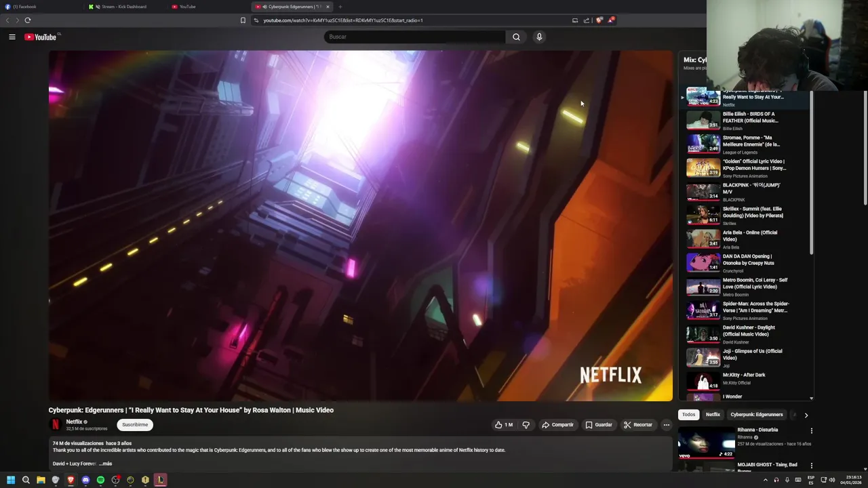
Task: Dislike the video with thumbs down
Action: coord(526,425)
